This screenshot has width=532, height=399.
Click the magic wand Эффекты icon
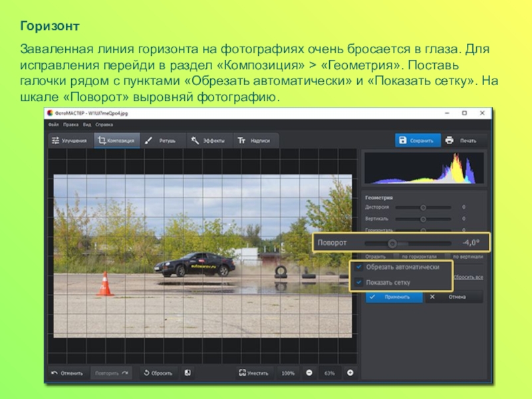click(195, 140)
